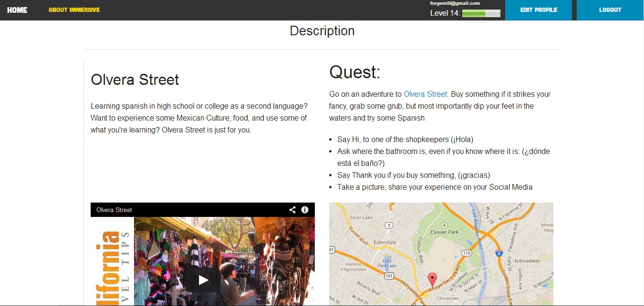Screen dimensions: 644x306
Task: Click the forgemill@gmail.com account text
Action: [455, 3]
